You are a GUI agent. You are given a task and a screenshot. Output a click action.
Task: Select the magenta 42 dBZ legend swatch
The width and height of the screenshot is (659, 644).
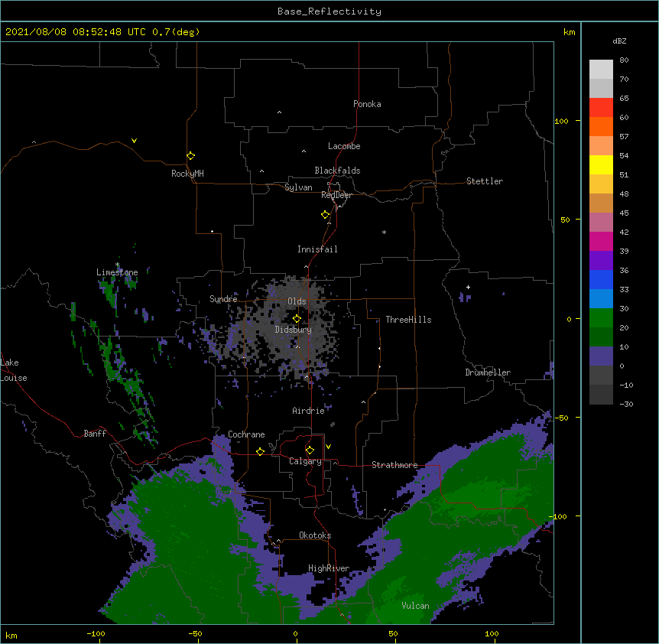click(x=601, y=241)
